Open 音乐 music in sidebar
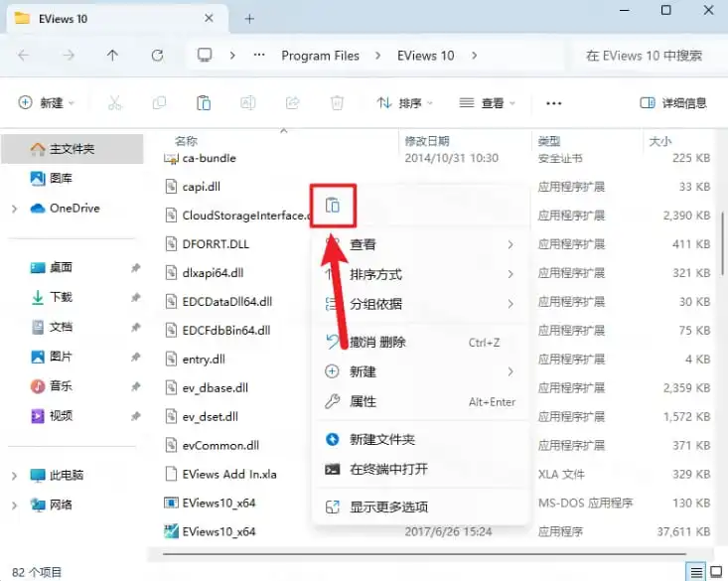 pyautogui.click(x=51, y=386)
